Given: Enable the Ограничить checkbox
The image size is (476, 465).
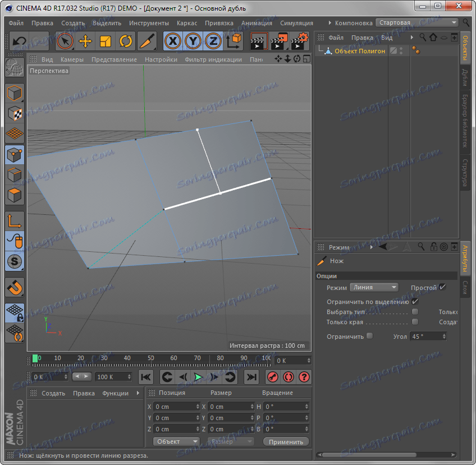Looking at the screenshot, I should (x=369, y=336).
